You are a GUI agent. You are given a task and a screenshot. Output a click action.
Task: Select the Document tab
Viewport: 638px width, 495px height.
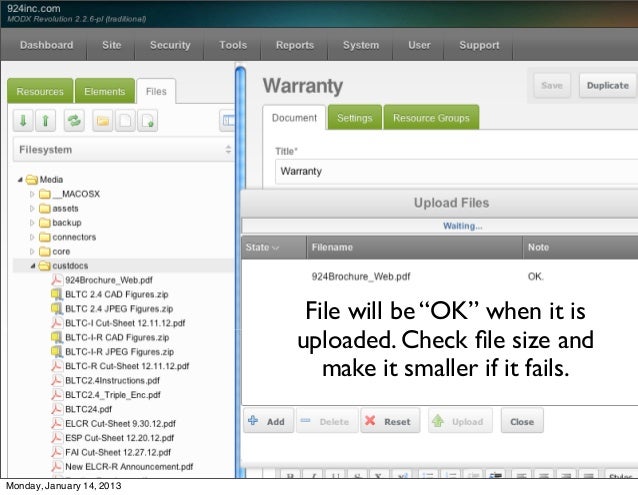tap(294, 118)
